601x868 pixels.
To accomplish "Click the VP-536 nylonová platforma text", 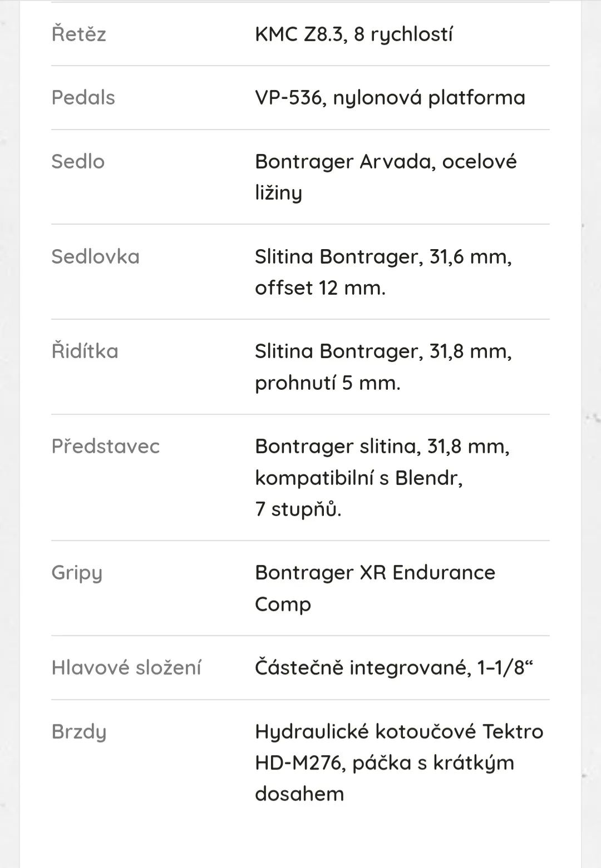I will [390, 98].
